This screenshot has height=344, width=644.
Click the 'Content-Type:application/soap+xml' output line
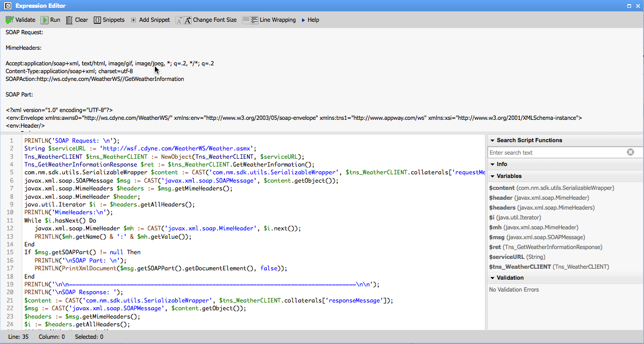point(69,71)
